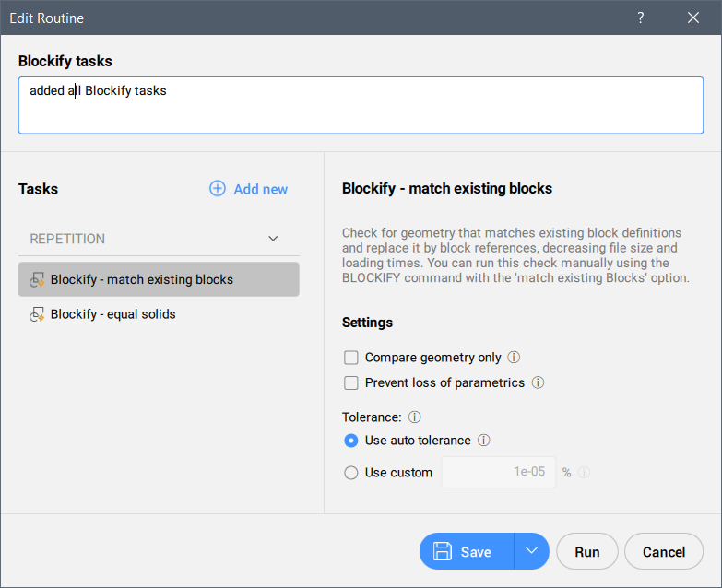Viewport: 722px width, 588px height.
Task: Click the routine description text field
Action: point(361,105)
